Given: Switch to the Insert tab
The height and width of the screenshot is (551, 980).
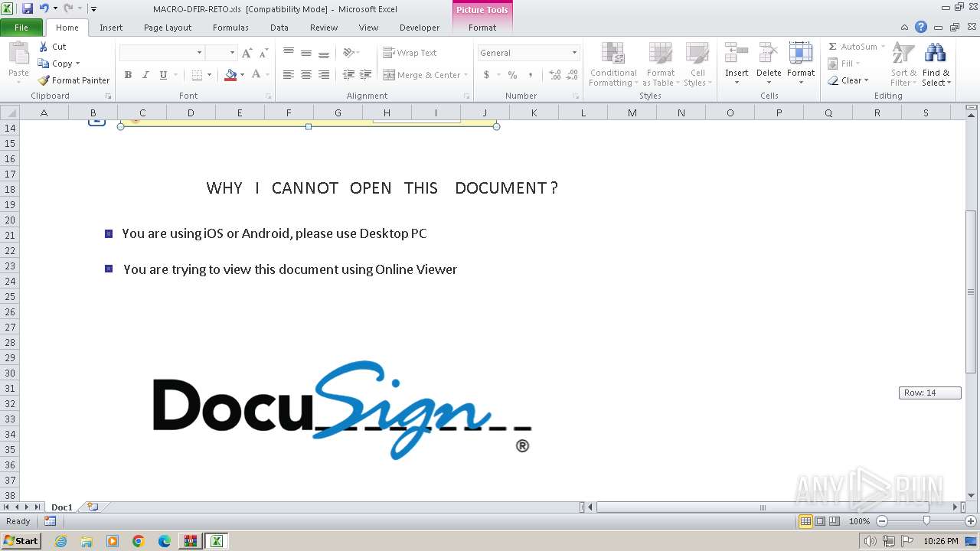Looking at the screenshot, I should [x=111, y=28].
